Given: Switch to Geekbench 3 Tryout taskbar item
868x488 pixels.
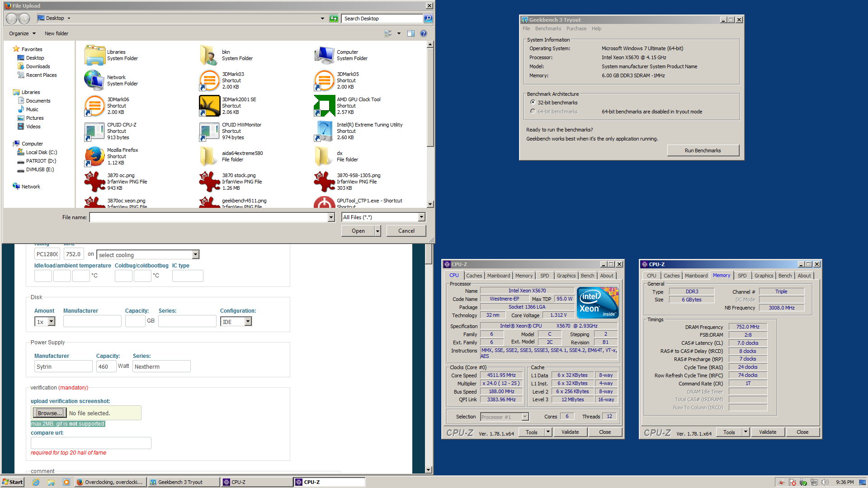Looking at the screenshot, I should pos(183,482).
